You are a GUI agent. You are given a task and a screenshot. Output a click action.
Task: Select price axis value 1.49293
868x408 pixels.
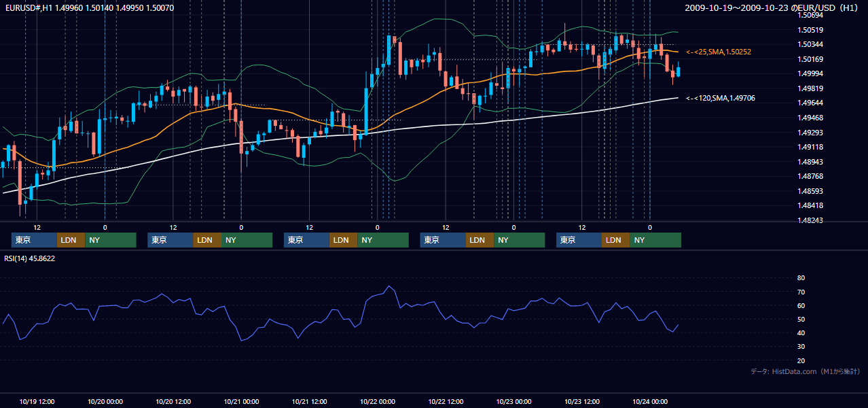tap(811, 133)
